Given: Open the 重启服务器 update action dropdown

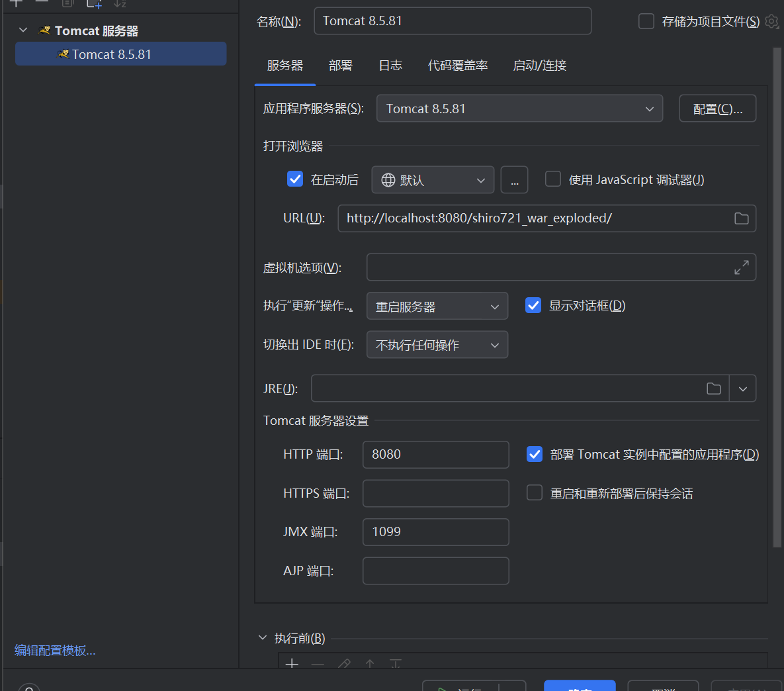Looking at the screenshot, I should point(437,306).
